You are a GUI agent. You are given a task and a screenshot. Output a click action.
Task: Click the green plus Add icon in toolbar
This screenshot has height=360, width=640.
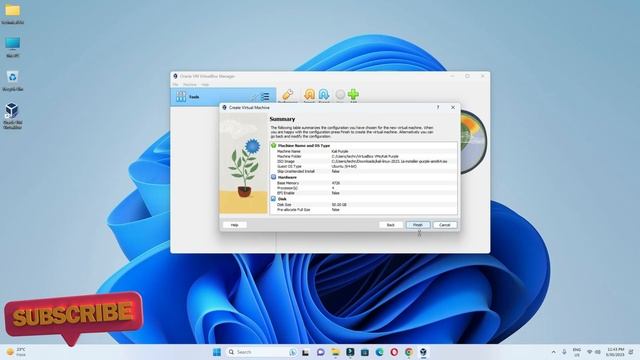pos(353,95)
